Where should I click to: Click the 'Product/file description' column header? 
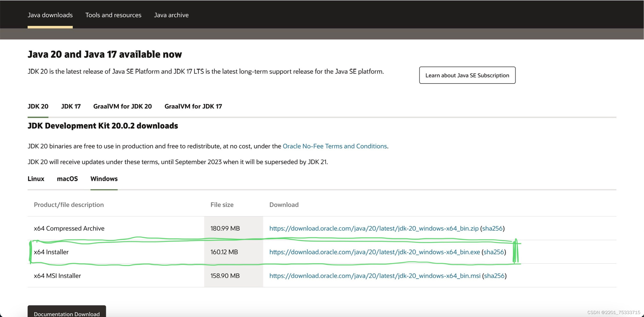coord(69,205)
